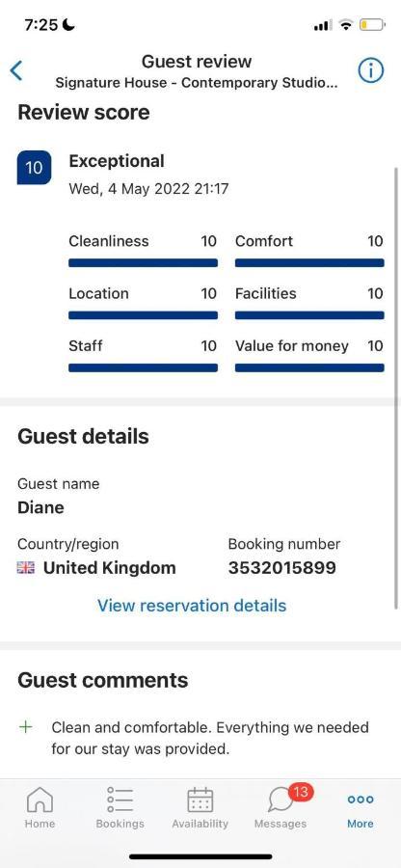The image size is (401, 868).
Task: Tap the Cleanliness score bar
Action: [144, 263]
